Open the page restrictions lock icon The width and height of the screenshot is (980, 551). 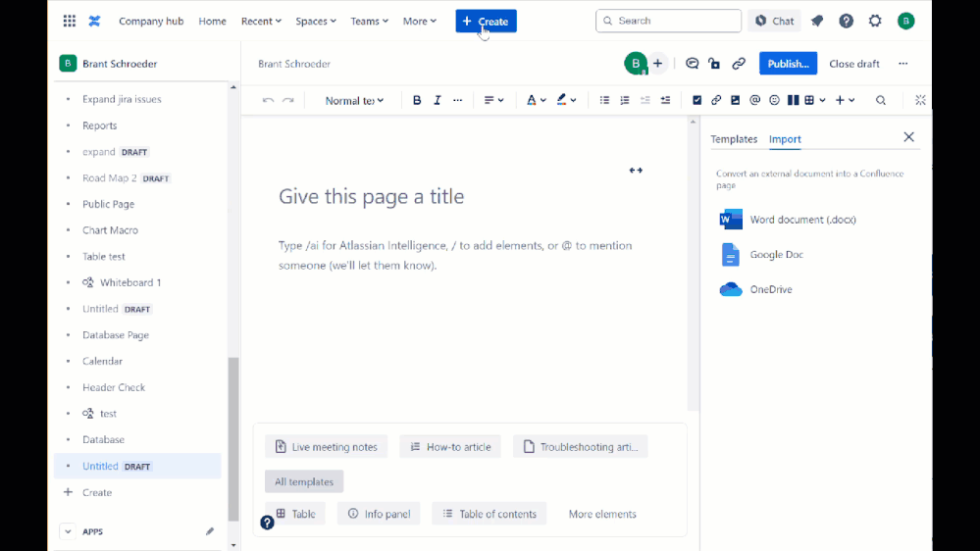tap(714, 63)
